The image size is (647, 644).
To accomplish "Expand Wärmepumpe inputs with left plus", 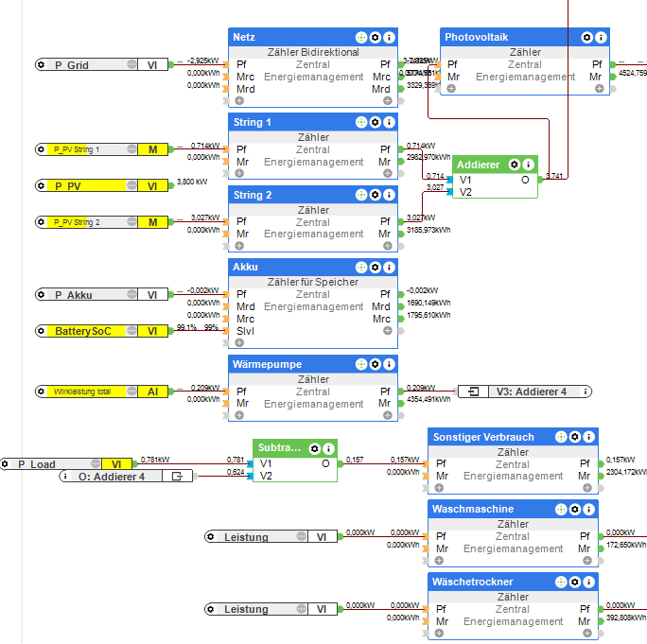I will coord(239,415).
